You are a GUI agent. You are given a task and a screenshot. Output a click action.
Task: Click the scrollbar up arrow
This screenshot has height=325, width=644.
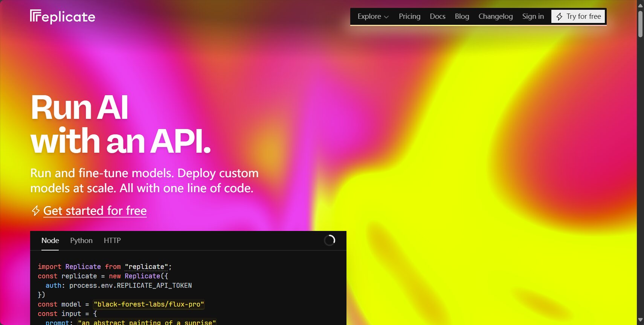pyautogui.click(x=640, y=5)
